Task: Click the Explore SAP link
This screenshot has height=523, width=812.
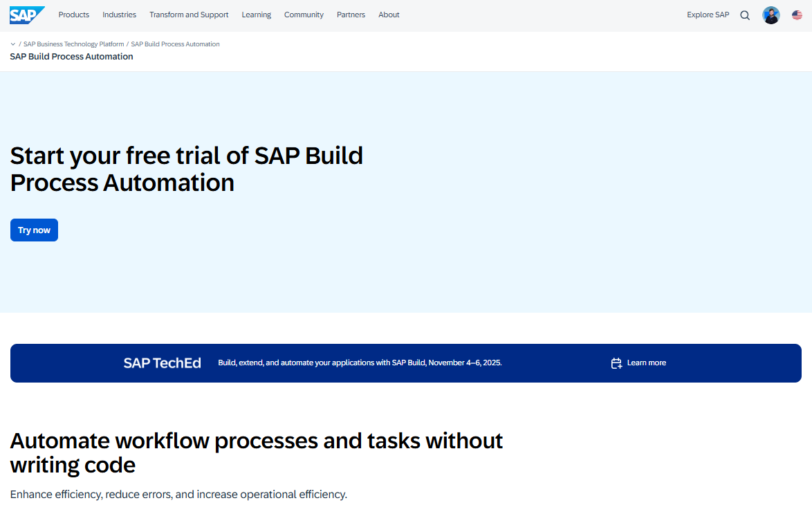Action: 708,15
